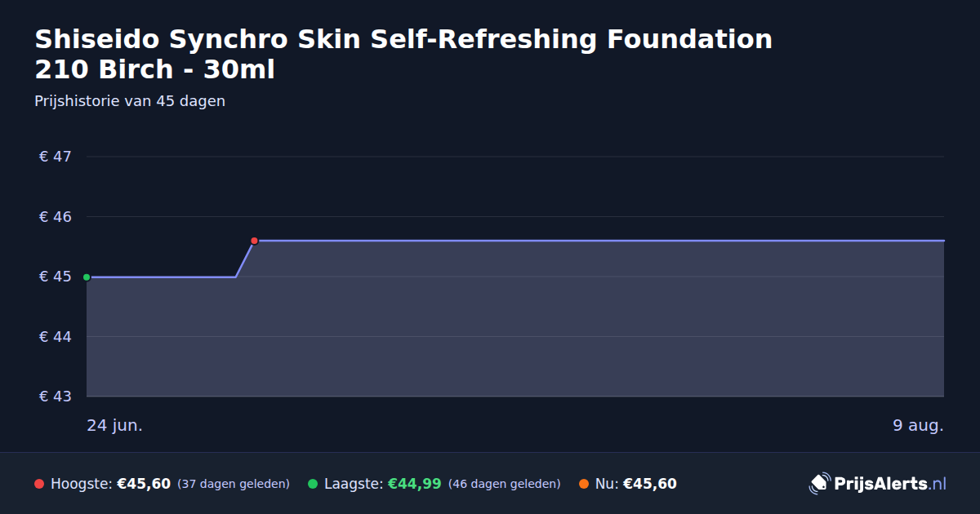
Task: Click the orange current-price legend dot
Action: (x=584, y=484)
